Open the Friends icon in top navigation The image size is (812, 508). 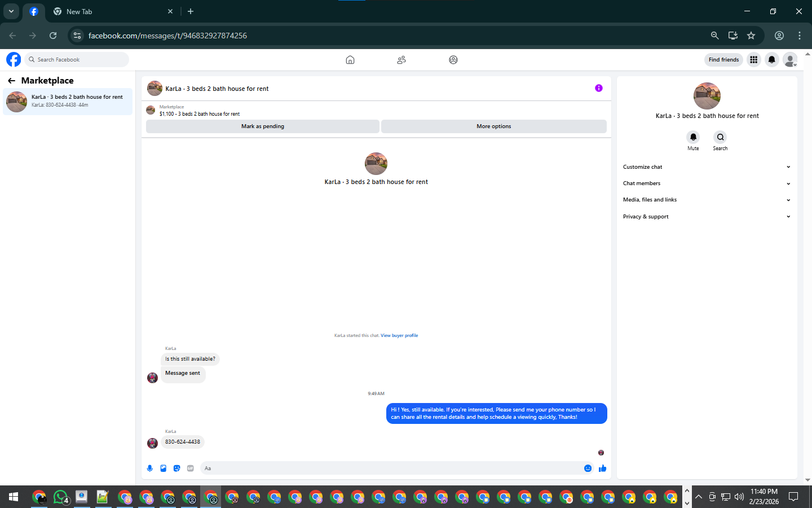tap(401, 60)
